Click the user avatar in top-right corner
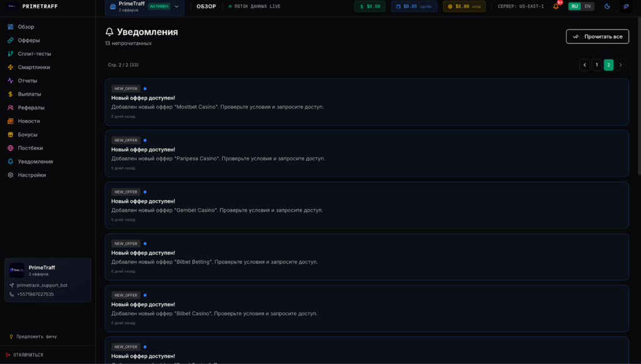641x364 pixels. pyautogui.click(x=626, y=6)
